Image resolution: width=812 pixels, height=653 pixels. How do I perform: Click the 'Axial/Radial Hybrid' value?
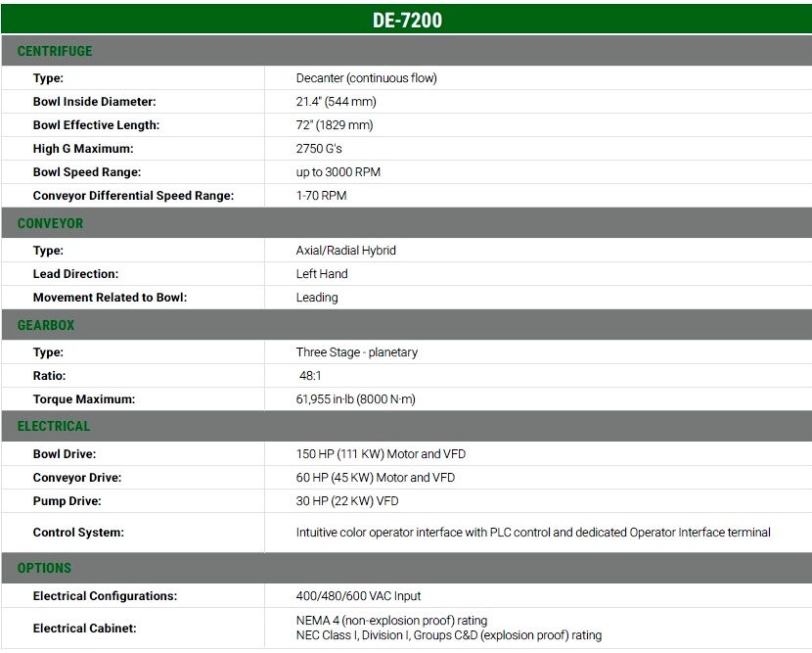(346, 251)
